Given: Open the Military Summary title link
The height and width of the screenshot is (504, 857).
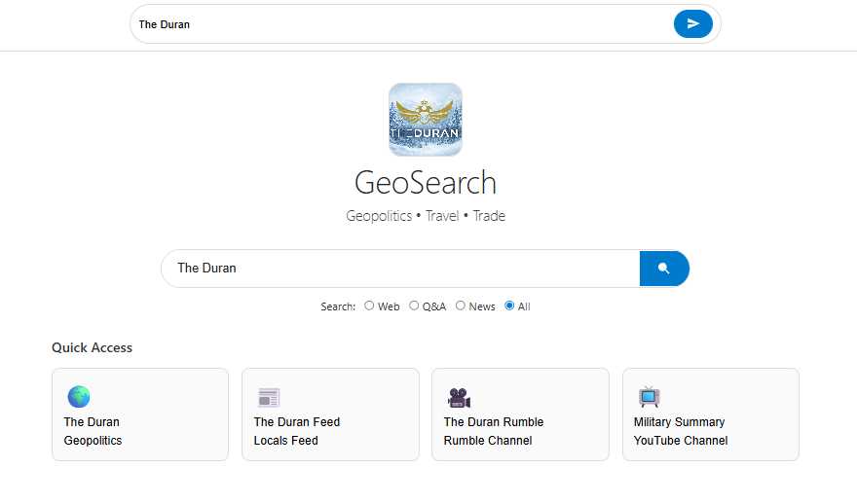Looking at the screenshot, I should (679, 422).
